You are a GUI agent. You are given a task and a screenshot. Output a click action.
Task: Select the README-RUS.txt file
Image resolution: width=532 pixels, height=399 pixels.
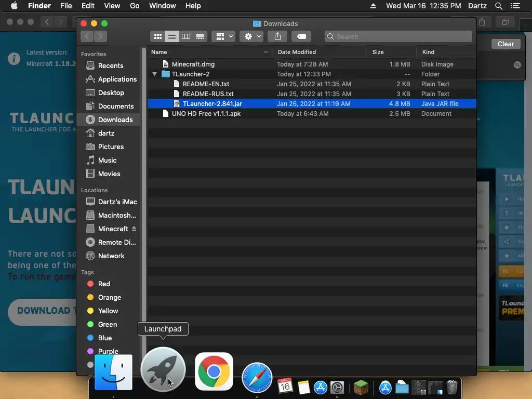point(312,94)
